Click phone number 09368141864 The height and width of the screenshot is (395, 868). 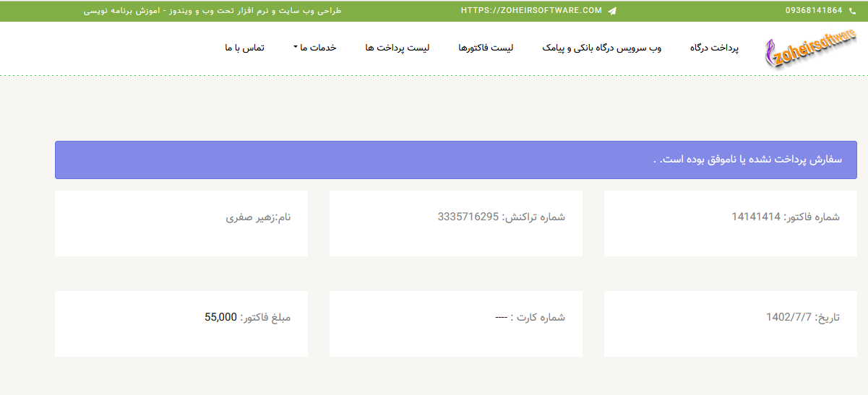814,11
